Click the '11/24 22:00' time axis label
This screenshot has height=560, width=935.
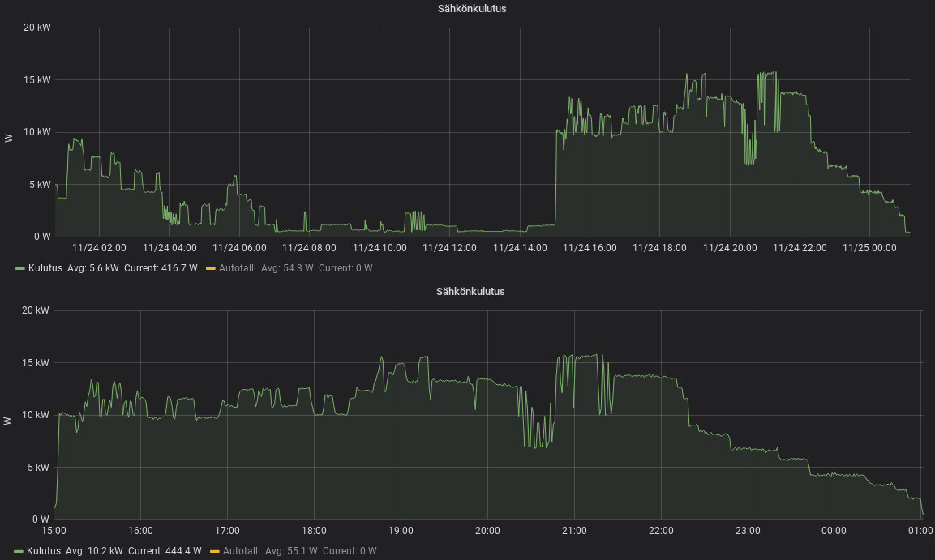[800, 249]
